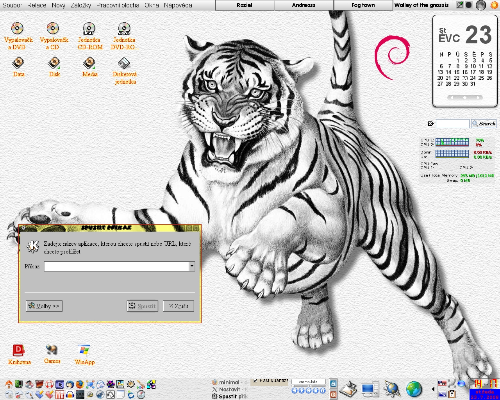Click the globe with network lines icon
The width and height of the screenshot is (500, 400).
click(392, 389)
